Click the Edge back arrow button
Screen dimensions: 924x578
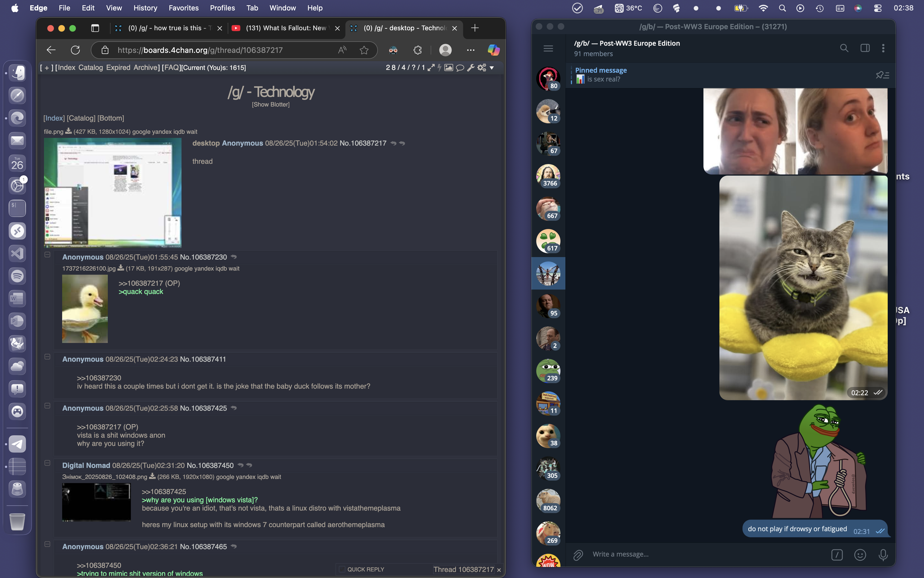point(51,50)
